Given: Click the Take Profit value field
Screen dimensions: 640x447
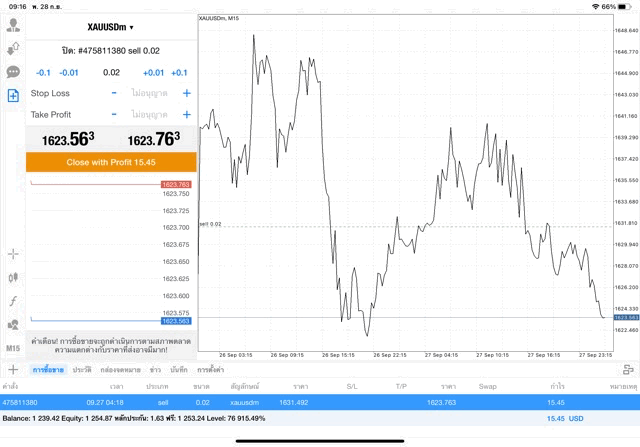Looking at the screenshot, I should pyautogui.click(x=150, y=115).
